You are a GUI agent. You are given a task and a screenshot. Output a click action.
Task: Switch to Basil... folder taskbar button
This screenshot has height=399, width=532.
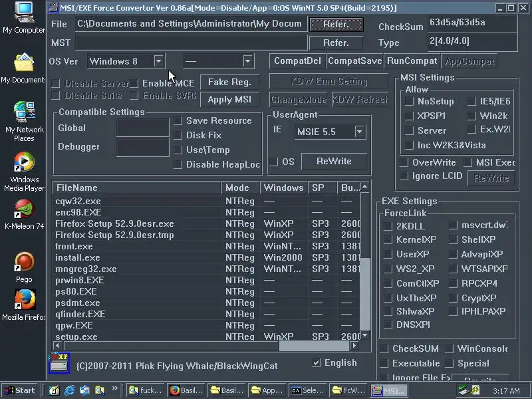(x=227, y=390)
